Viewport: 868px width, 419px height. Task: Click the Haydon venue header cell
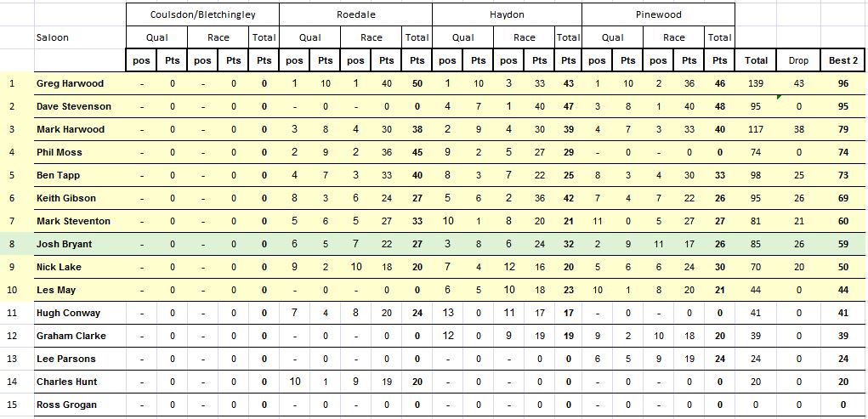[507, 14]
